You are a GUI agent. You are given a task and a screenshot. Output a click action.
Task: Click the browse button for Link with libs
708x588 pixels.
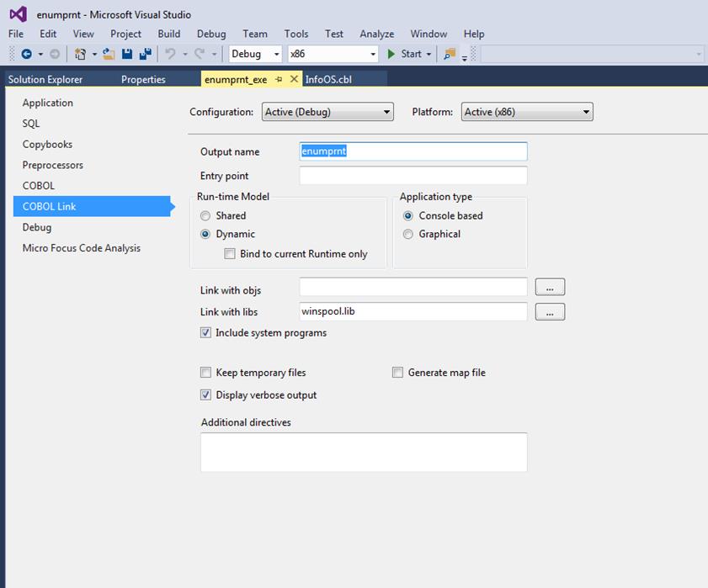550,312
